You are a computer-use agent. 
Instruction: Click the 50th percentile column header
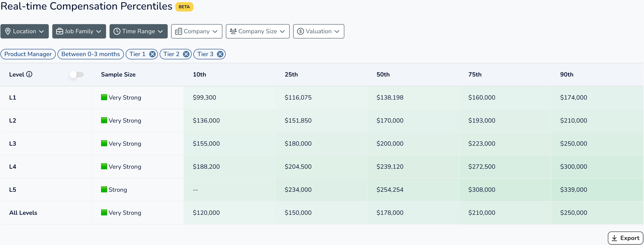click(x=383, y=74)
